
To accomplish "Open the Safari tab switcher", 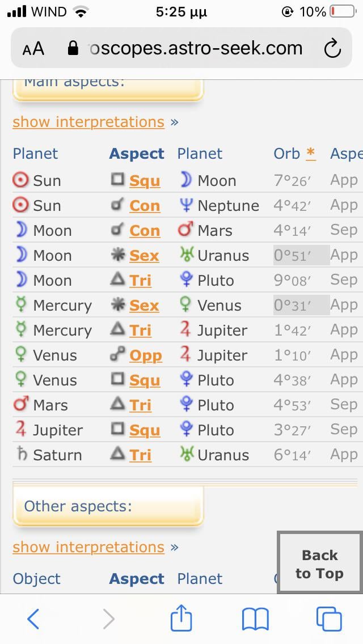I will (x=329, y=618).
